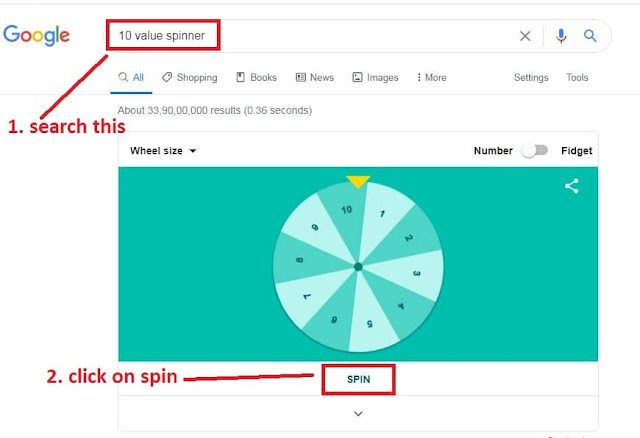
Task: Expand the card with bottom chevron
Action: tap(358, 414)
